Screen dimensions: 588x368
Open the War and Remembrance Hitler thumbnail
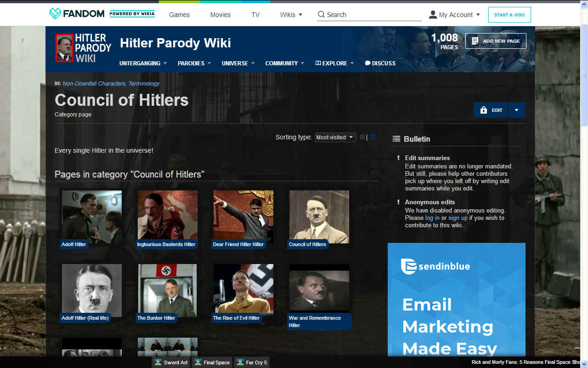[x=319, y=291]
